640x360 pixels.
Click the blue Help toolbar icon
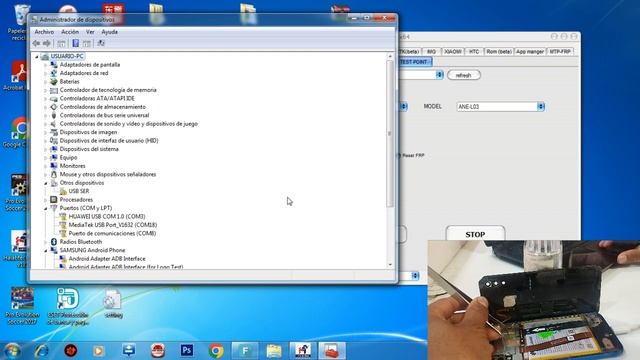pyautogui.click(x=76, y=43)
